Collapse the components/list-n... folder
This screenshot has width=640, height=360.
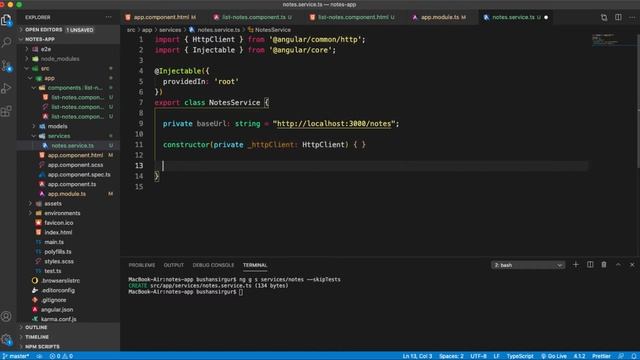click(x=75, y=88)
